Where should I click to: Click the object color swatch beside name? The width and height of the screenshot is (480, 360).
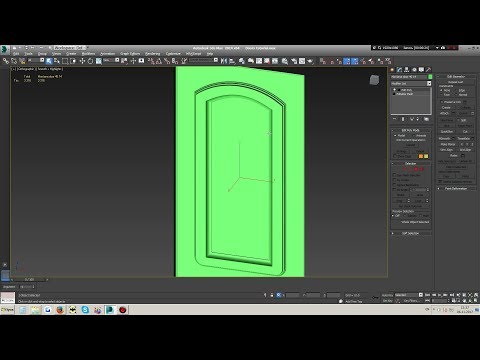point(430,77)
